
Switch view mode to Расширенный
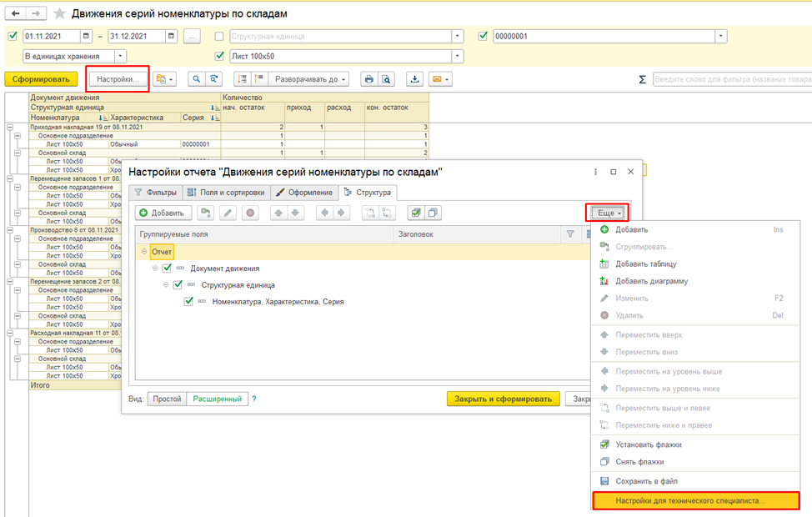pos(218,399)
